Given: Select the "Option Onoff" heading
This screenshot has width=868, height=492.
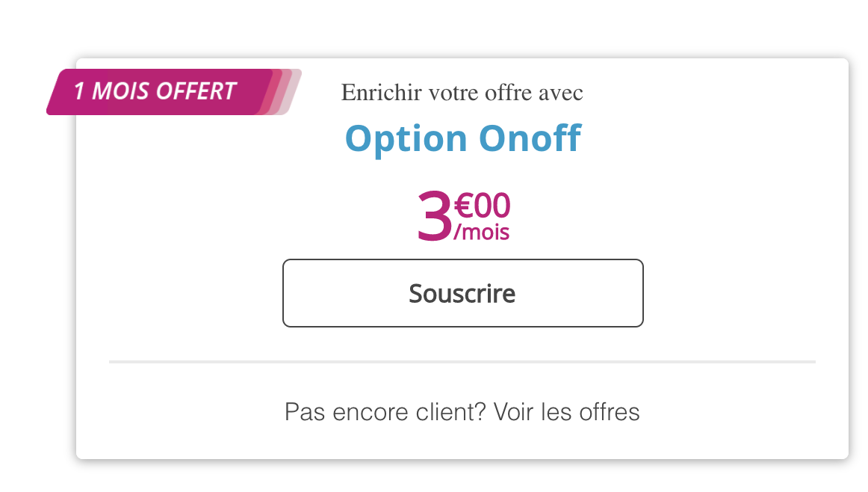Looking at the screenshot, I should [462, 138].
